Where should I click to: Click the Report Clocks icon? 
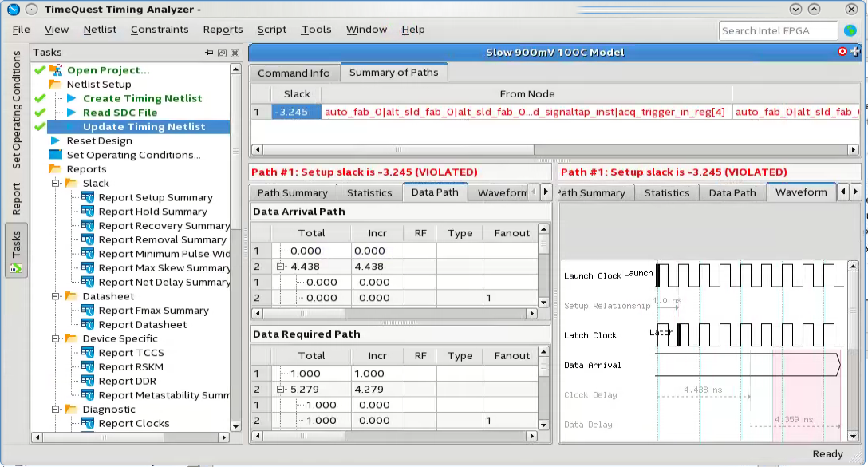(x=88, y=424)
